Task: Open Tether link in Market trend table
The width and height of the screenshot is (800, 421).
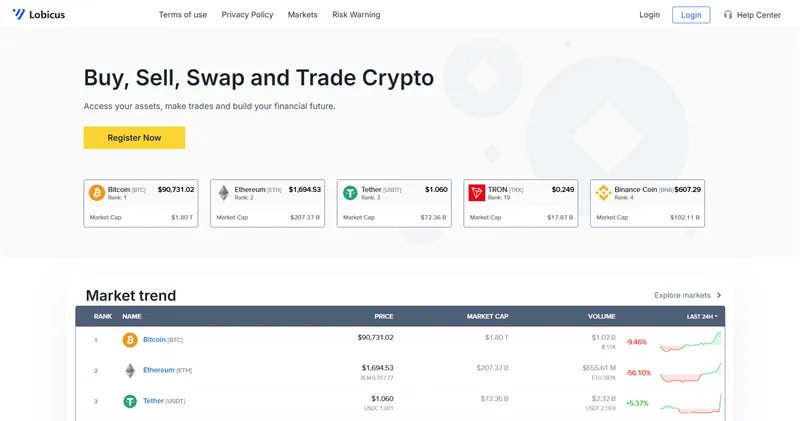Action: 153,401
